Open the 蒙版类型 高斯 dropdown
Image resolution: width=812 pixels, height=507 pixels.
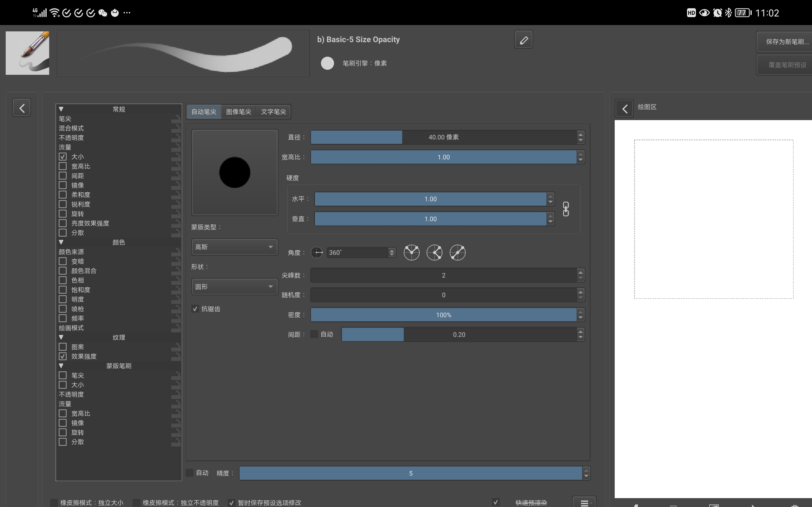click(234, 247)
